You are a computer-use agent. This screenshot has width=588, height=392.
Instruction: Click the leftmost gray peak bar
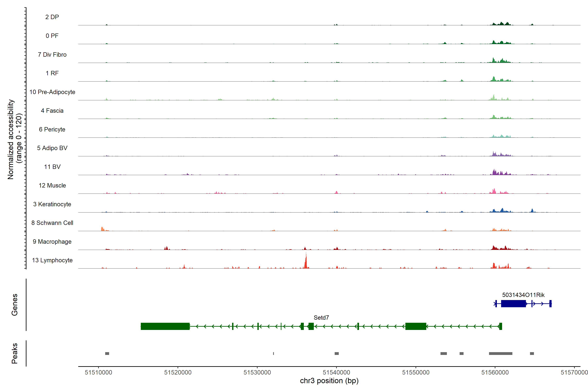pos(107,353)
